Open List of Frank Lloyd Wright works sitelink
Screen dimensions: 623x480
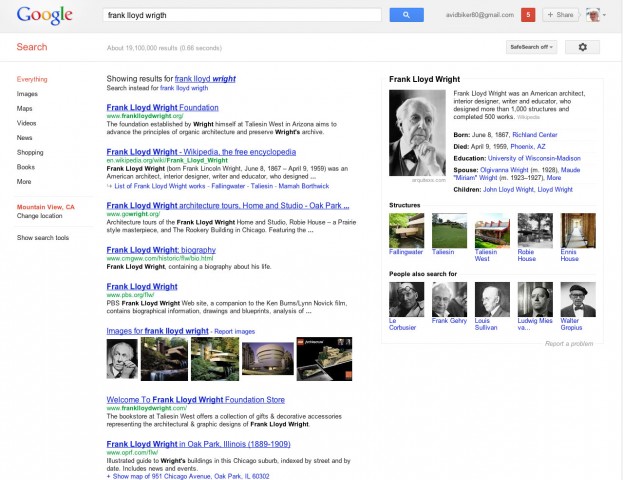[x=160, y=186]
